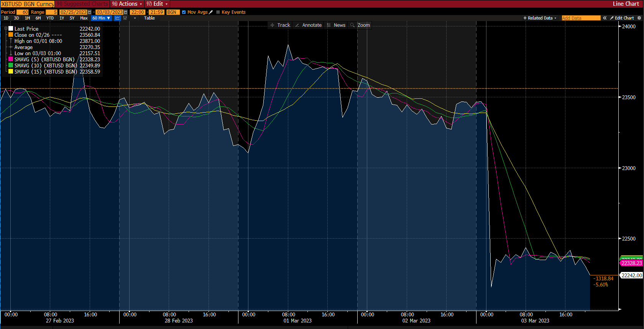Click the Zoom tool button
Viewport: 644px width, 329px height.
(x=360, y=25)
